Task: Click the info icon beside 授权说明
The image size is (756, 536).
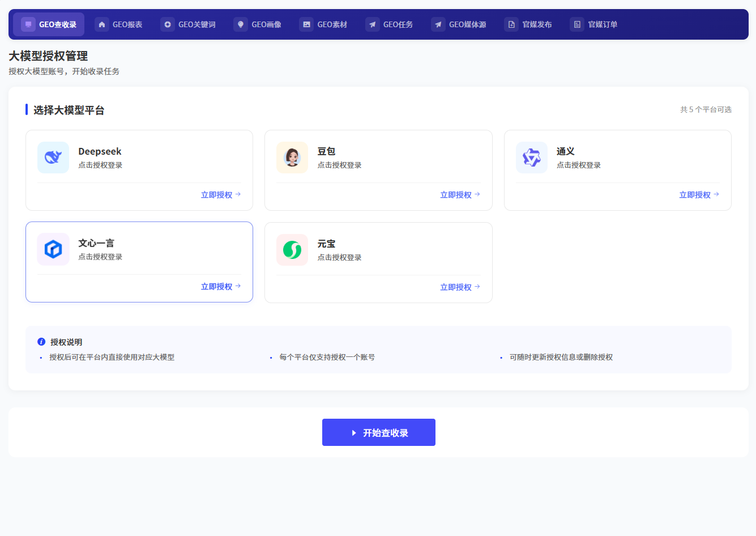Action: tap(41, 342)
